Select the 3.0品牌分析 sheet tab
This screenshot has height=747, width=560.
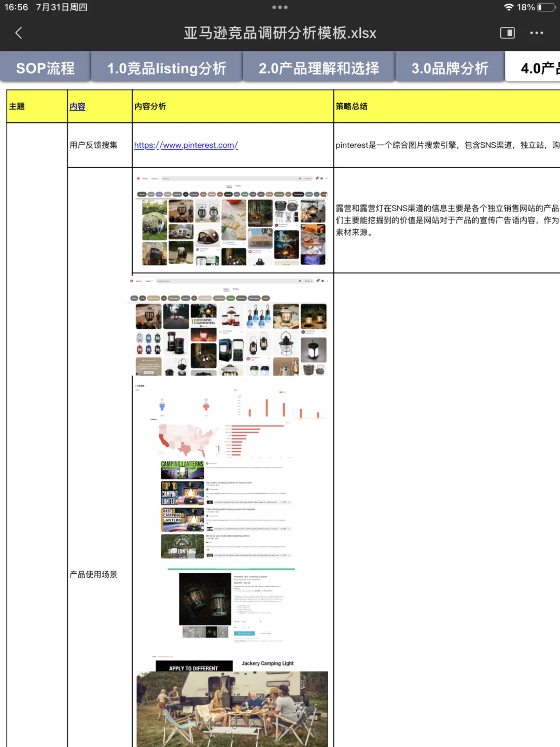tap(450, 68)
